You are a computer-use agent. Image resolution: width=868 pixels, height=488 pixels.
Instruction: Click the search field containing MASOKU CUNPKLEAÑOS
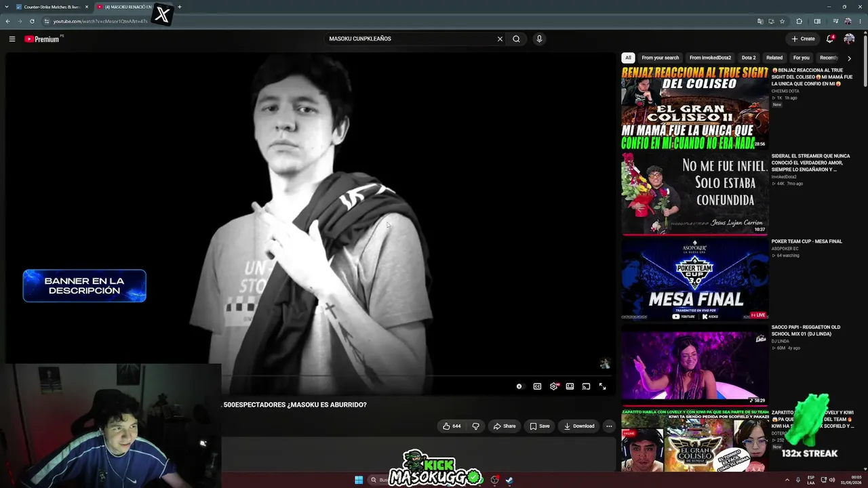pyautogui.click(x=410, y=39)
